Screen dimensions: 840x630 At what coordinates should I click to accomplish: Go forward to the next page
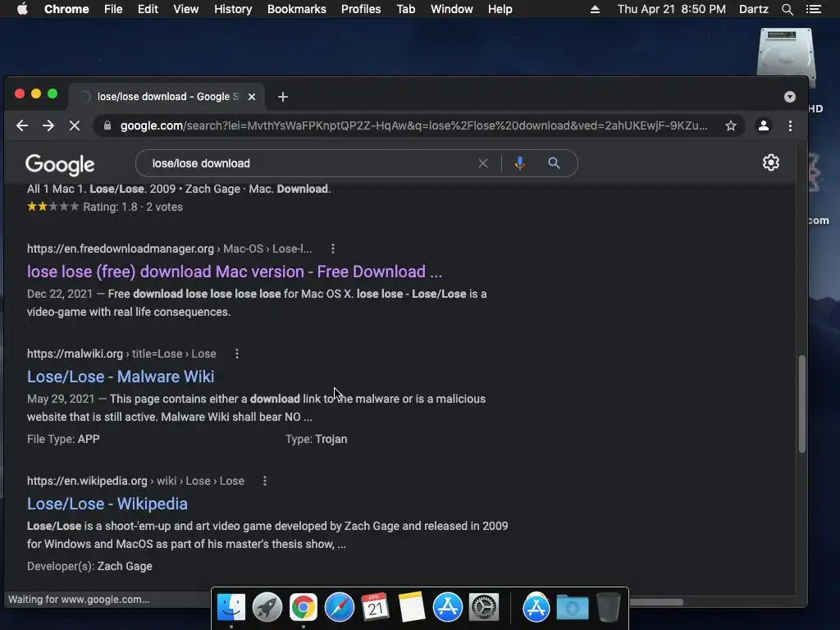point(48,126)
